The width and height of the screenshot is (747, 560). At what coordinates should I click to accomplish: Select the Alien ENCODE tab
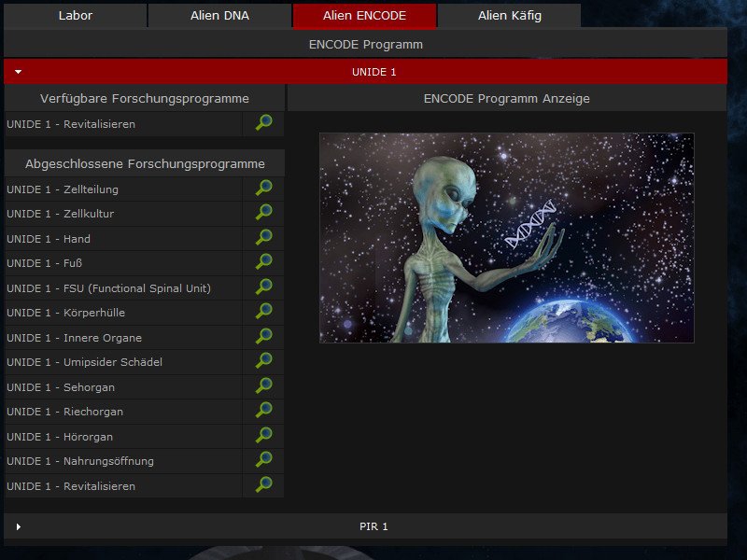click(x=364, y=16)
